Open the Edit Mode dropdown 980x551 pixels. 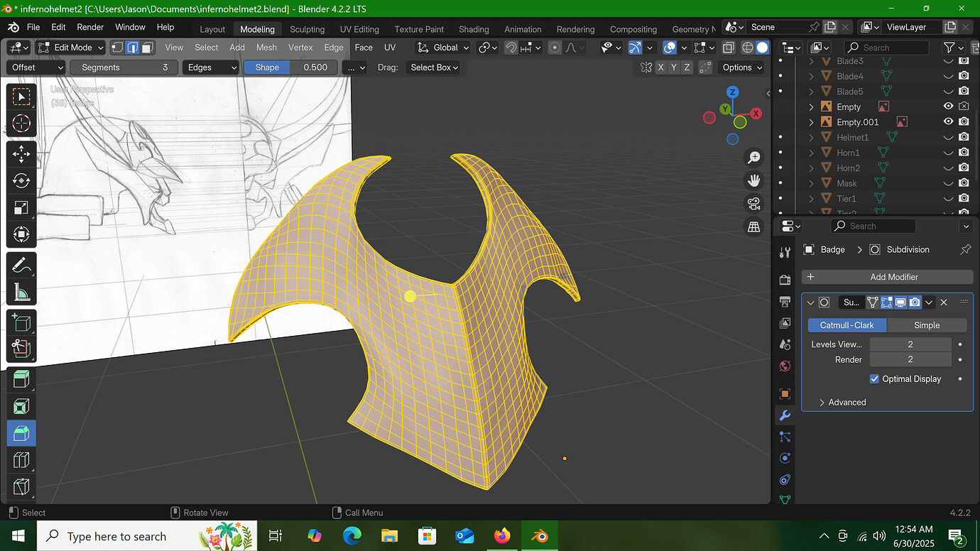[x=70, y=48]
